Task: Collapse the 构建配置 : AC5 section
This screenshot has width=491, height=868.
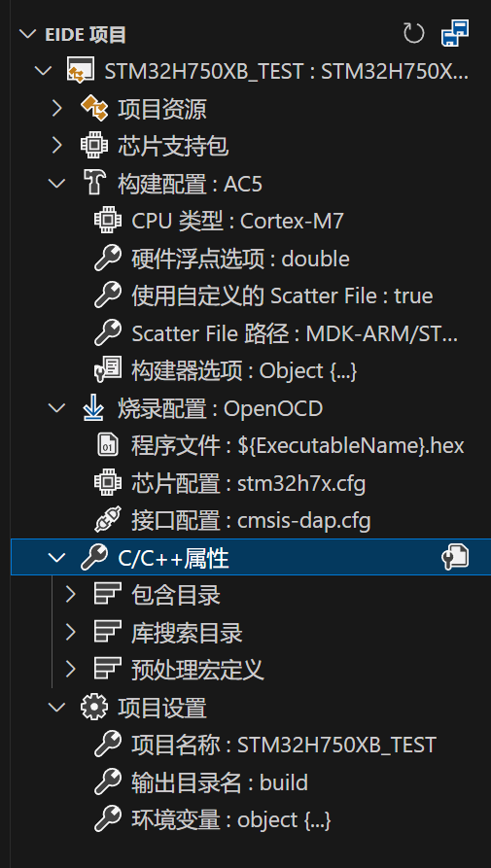Action: 57,184
